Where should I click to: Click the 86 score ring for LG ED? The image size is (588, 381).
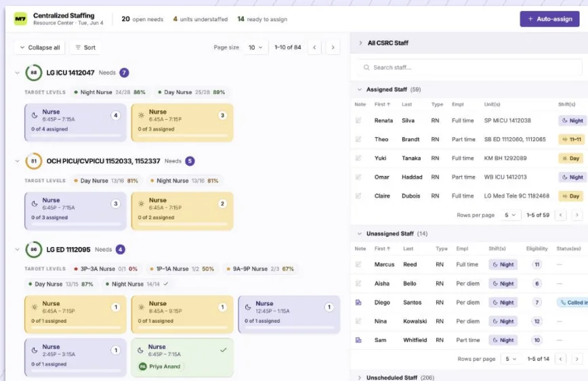click(x=34, y=250)
